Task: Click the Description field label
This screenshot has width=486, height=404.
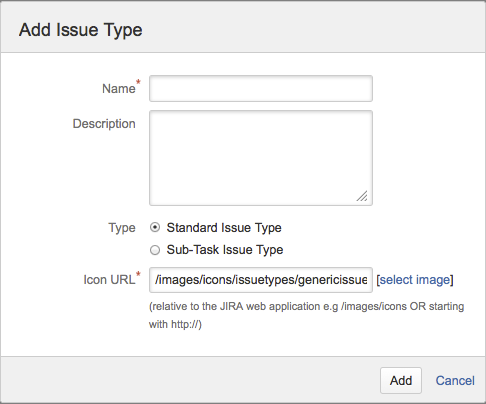Action: click(104, 124)
